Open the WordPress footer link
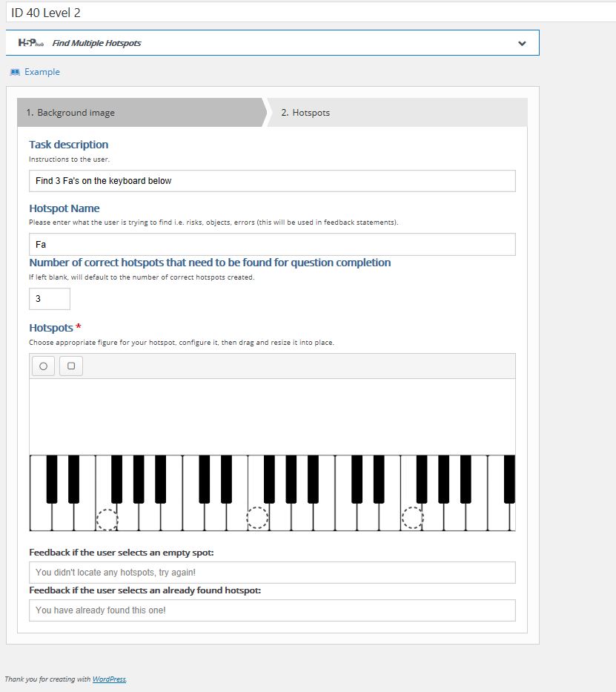The width and height of the screenshot is (616, 692). [x=110, y=679]
